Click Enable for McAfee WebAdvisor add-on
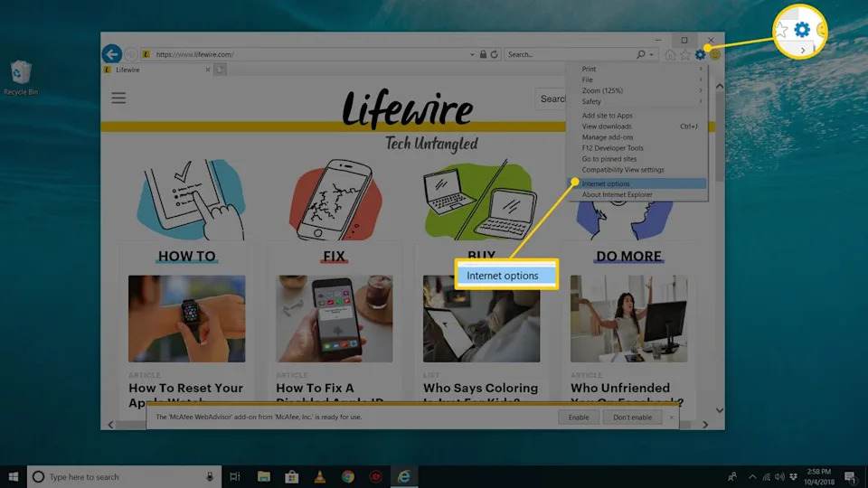 [579, 418]
